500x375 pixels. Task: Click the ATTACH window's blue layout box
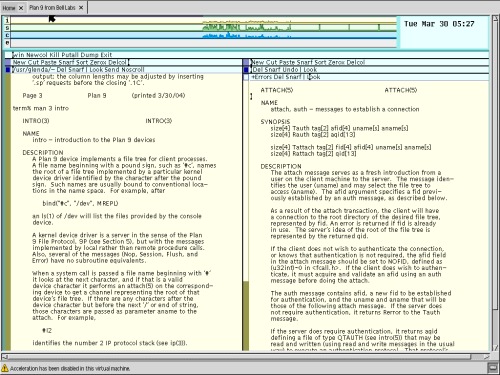click(246, 70)
